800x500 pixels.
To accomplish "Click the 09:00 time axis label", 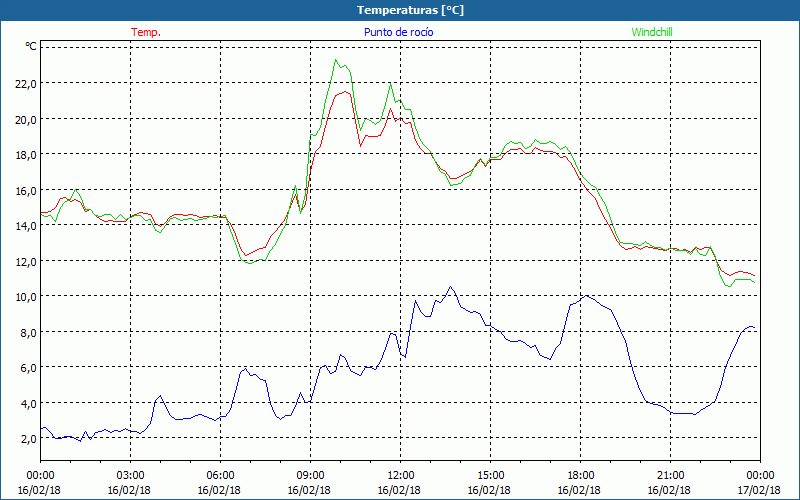I will coord(310,475).
